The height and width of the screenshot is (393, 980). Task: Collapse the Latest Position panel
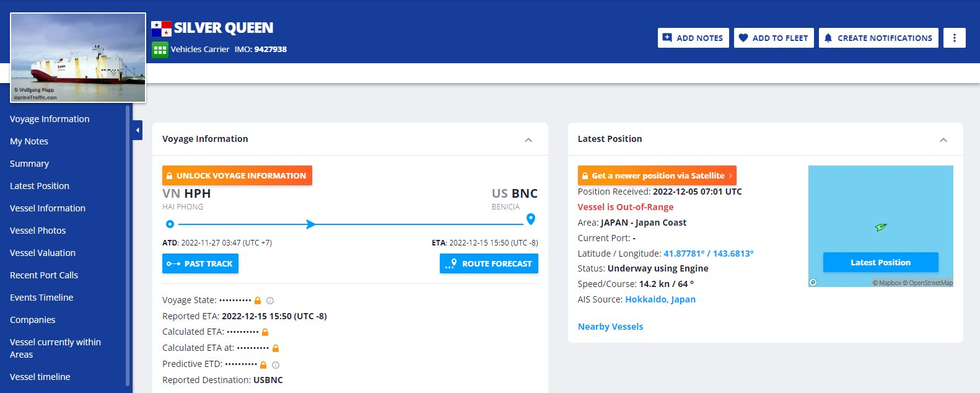point(943,139)
